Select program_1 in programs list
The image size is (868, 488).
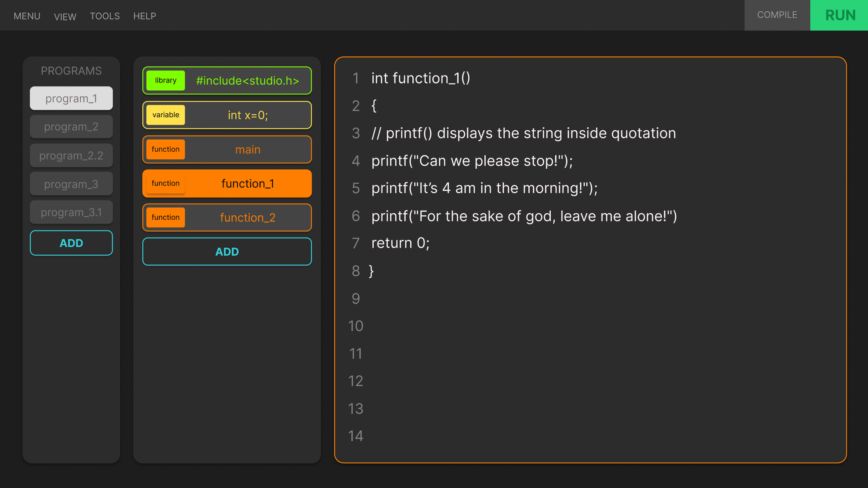(x=71, y=99)
